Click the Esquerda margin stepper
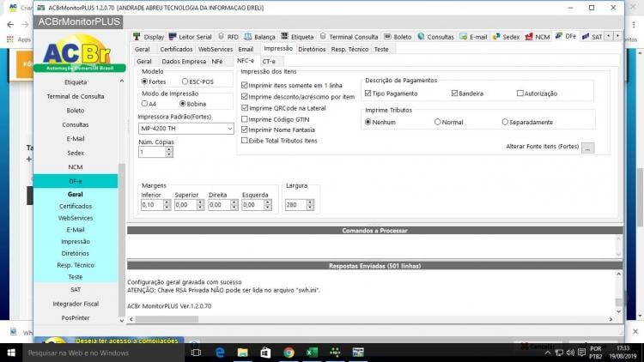 coord(268,205)
